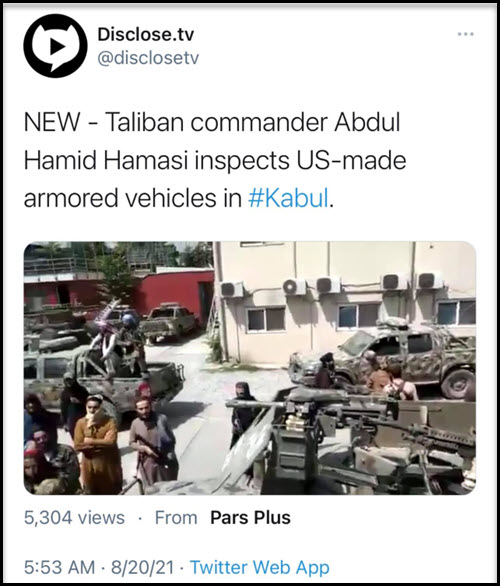Click the man in orange clothing in the video
Screen dimensions: 500x586
[97, 445]
